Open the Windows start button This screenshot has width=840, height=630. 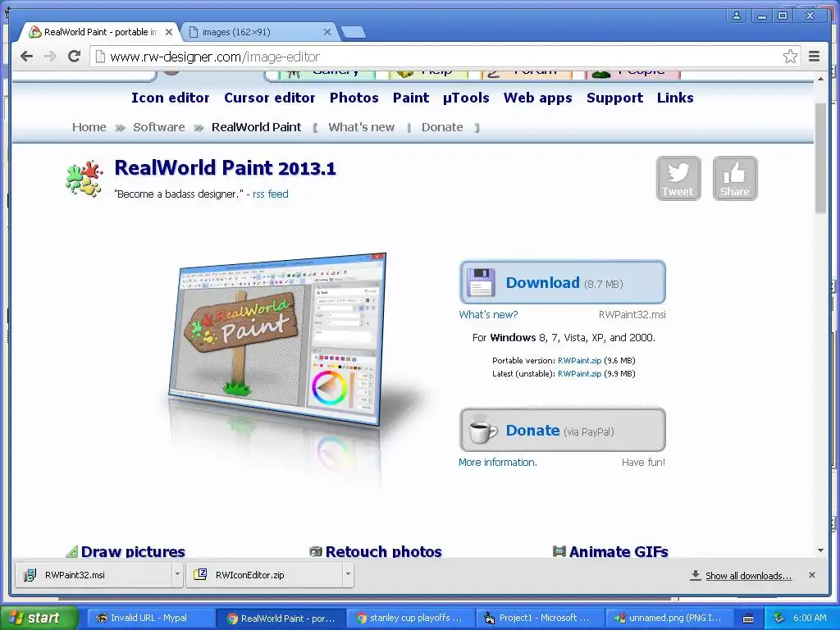39,618
